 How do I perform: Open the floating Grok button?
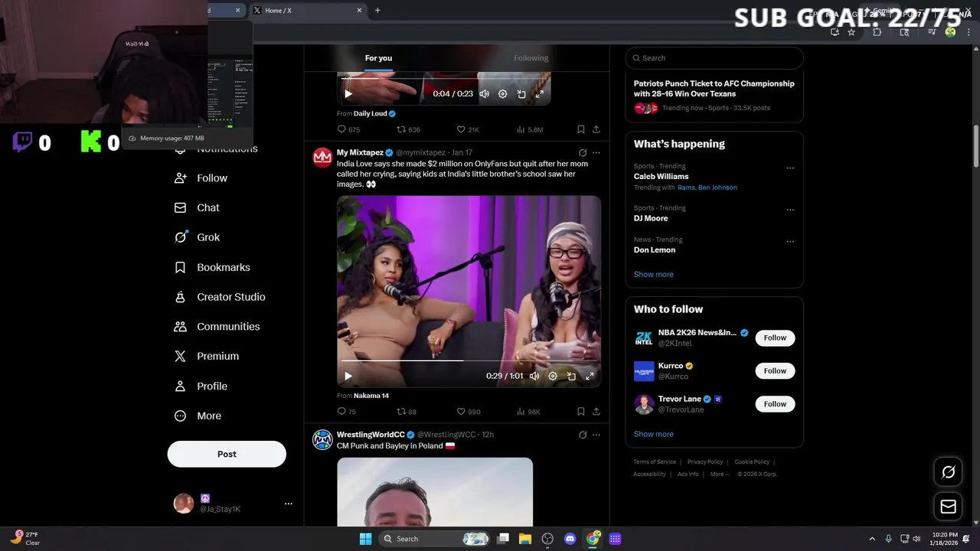coord(949,472)
